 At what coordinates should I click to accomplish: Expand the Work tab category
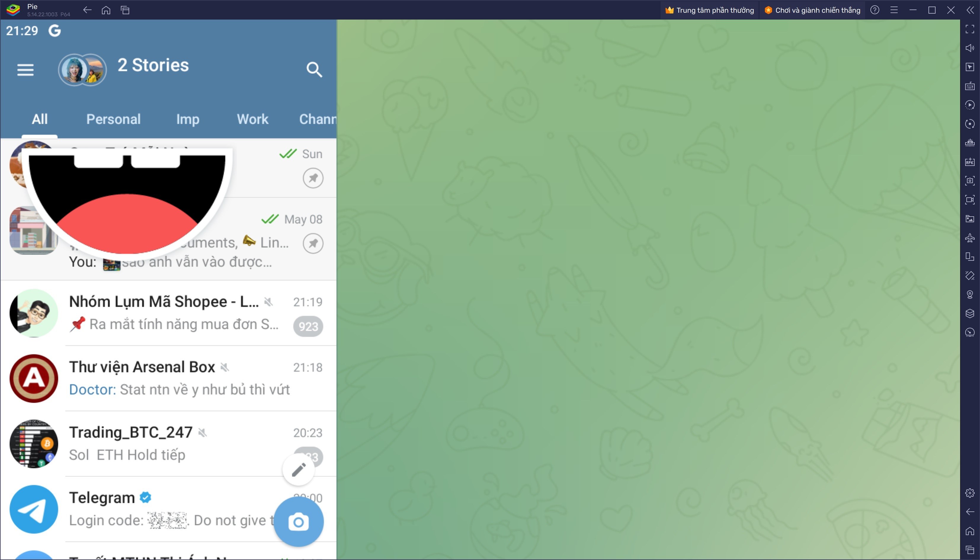[x=252, y=119]
